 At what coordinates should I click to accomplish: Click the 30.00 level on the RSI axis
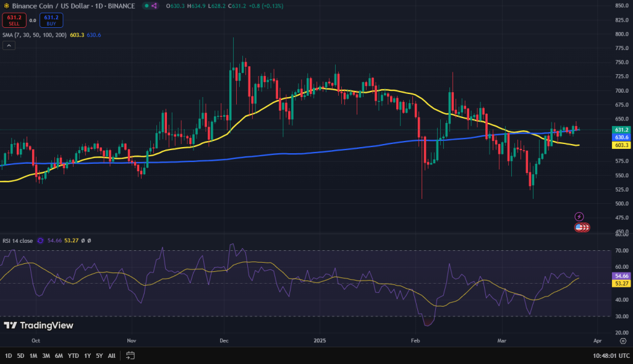622,316
